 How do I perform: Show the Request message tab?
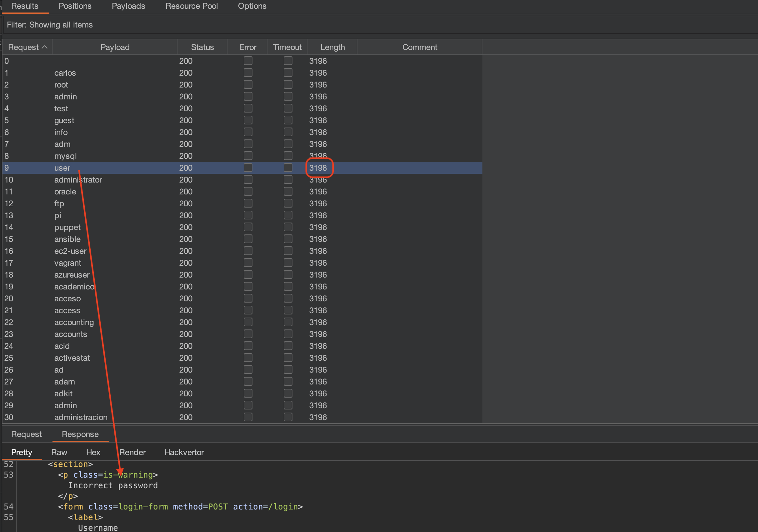tap(27, 434)
